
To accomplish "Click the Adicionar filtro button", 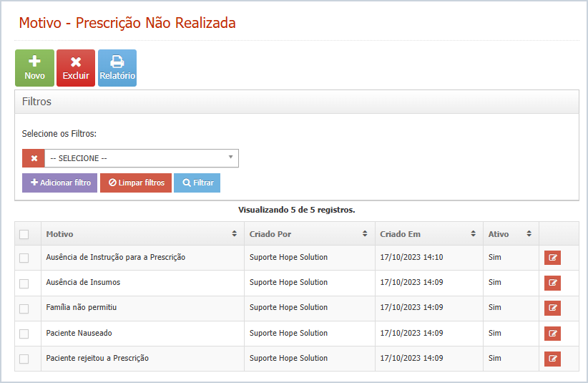I will pos(59,183).
